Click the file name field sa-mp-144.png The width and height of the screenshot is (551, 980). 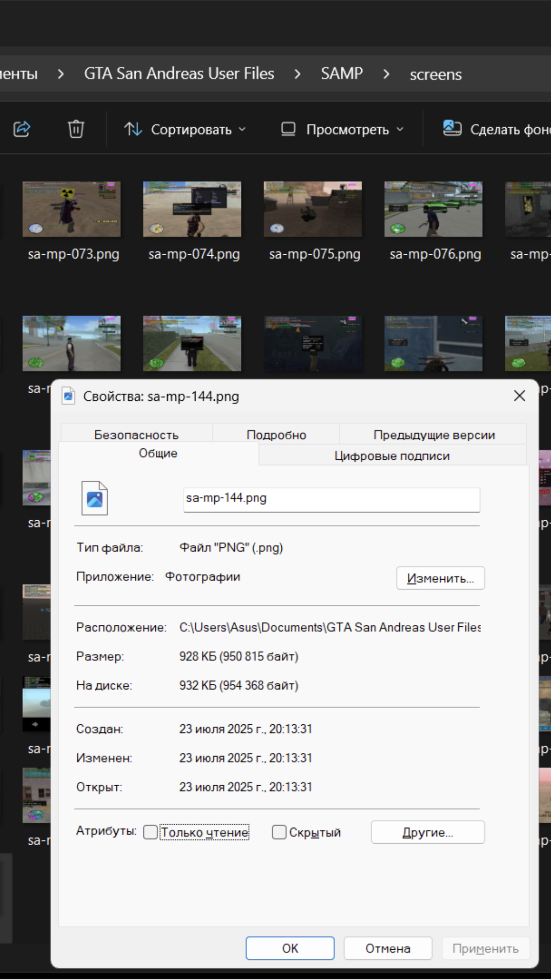331,499
